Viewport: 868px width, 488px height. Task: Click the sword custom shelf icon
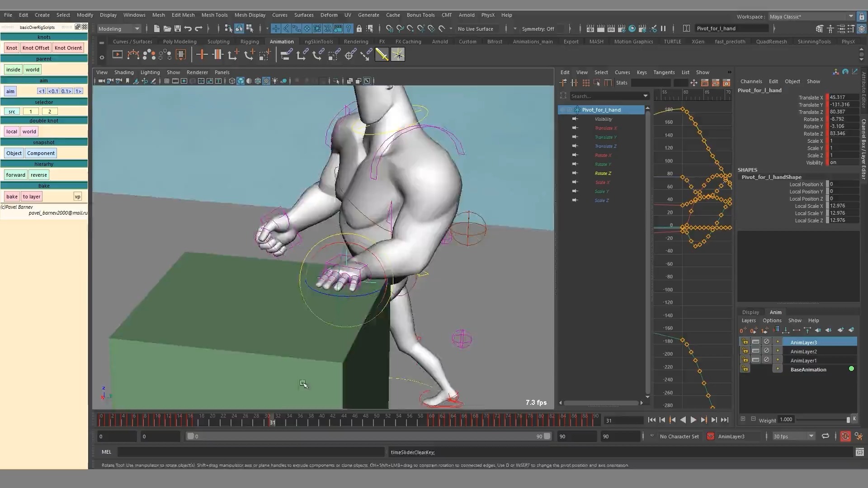(382, 55)
